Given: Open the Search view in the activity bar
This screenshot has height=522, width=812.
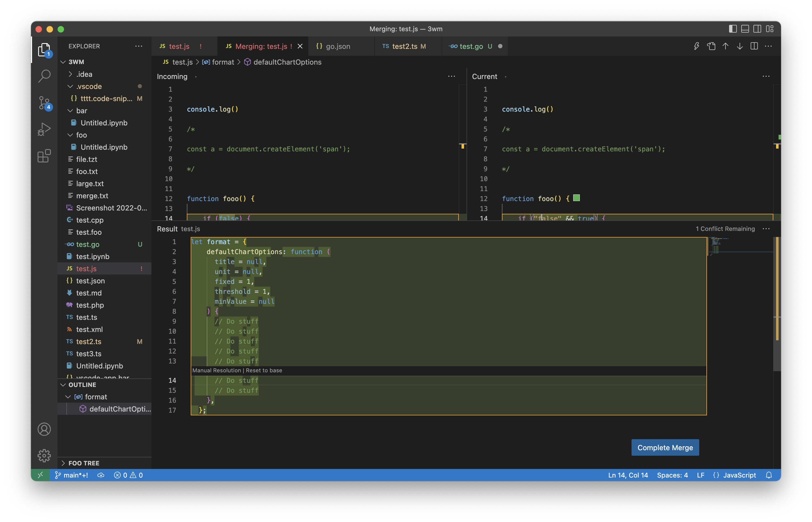Looking at the screenshot, I should [44, 76].
